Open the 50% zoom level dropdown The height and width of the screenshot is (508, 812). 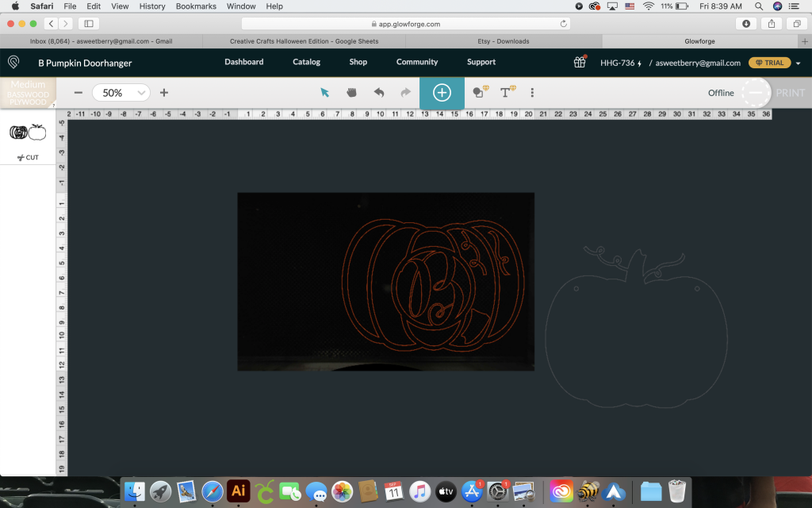(x=121, y=93)
